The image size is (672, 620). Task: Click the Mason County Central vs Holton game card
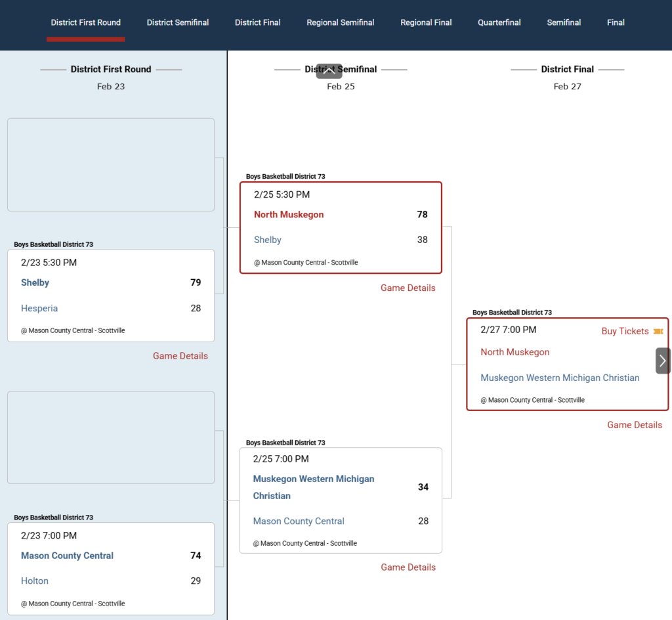pos(111,569)
